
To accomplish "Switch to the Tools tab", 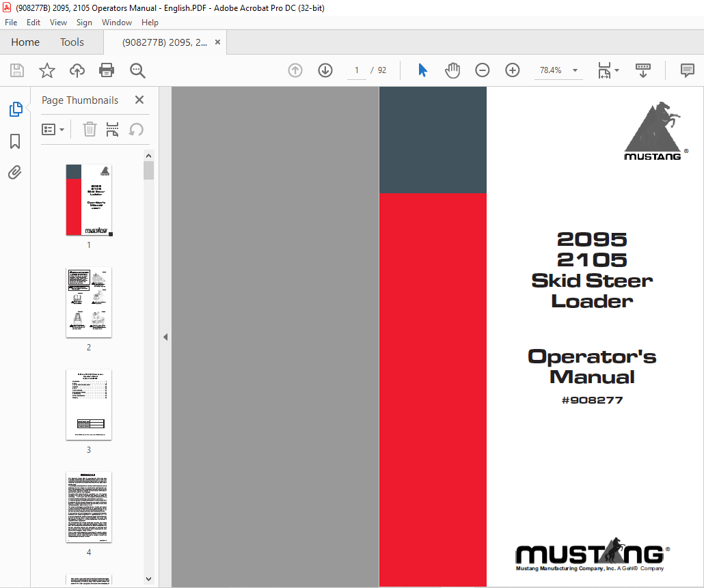I will click(72, 42).
